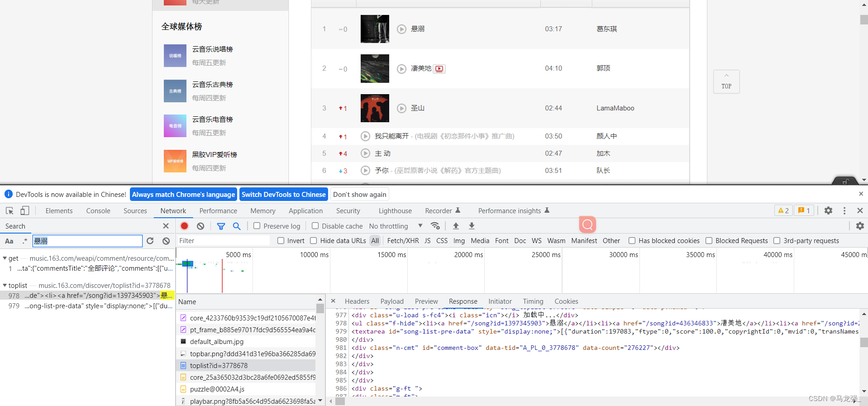Viewport: 868px width, 406px height.
Task: Open the MV icon next to 凄美地
Action: (439, 69)
